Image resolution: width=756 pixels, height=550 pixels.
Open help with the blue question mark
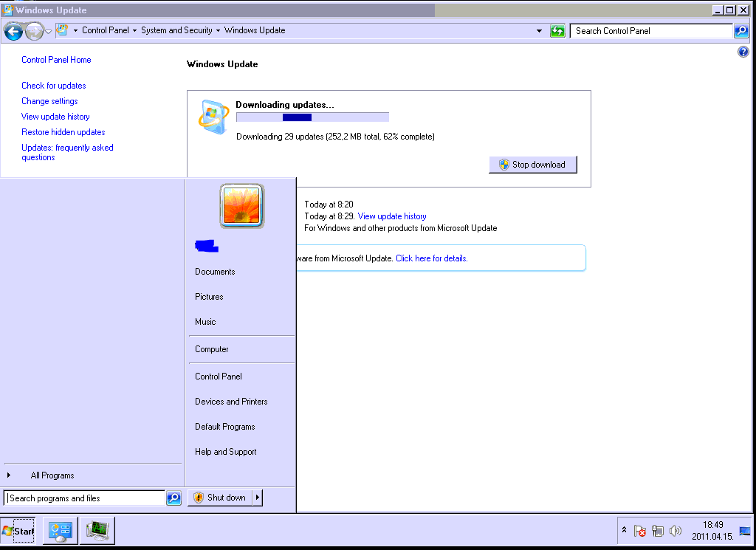(743, 52)
